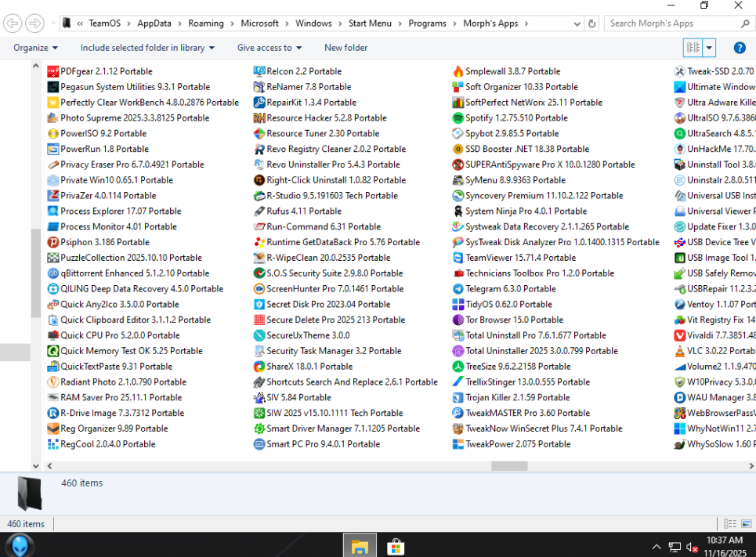Open the Give access to menu
The width and height of the screenshot is (756, 557).
click(269, 48)
